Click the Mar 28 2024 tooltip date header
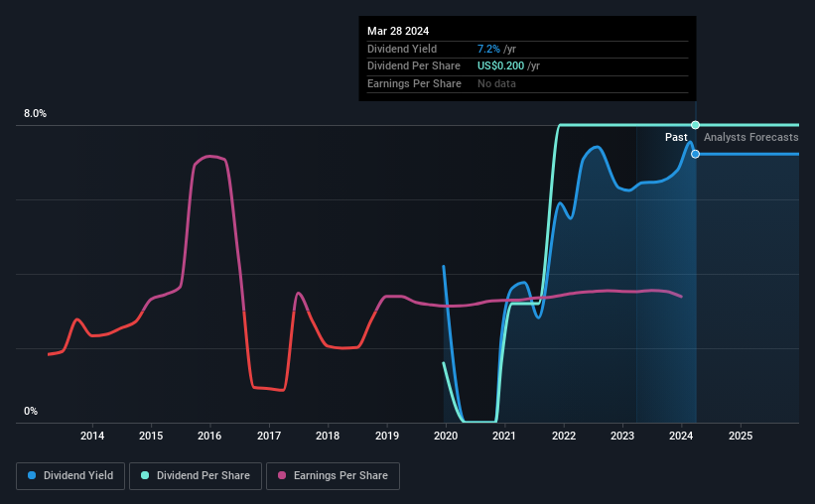815x504 pixels. [398, 31]
